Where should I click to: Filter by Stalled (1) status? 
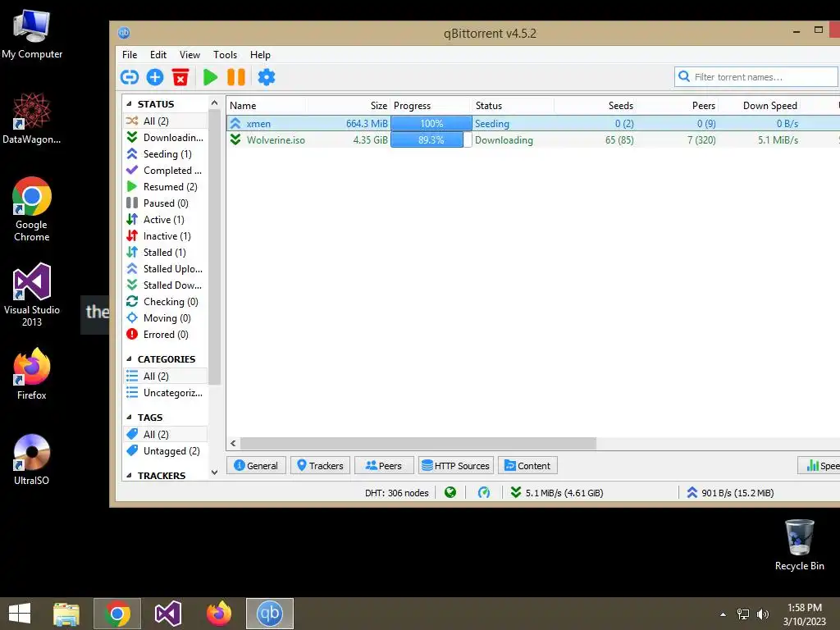[x=166, y=253]
